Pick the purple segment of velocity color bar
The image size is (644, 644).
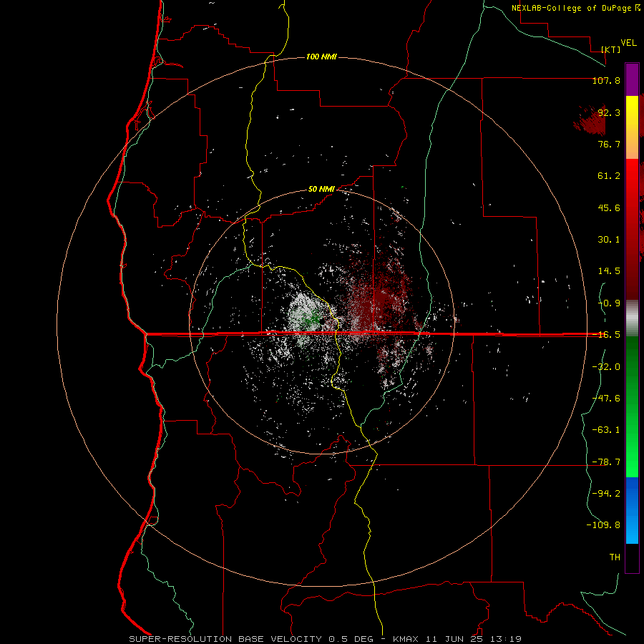[x=632, y=79]
